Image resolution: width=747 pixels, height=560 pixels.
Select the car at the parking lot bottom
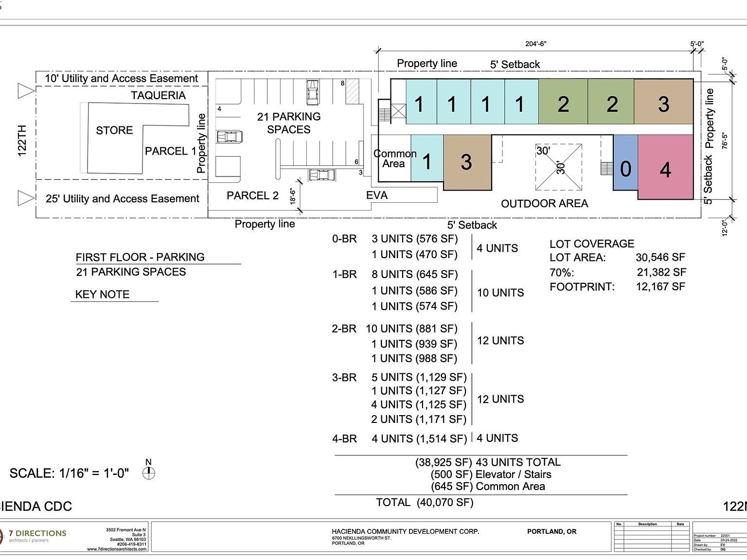321,175
